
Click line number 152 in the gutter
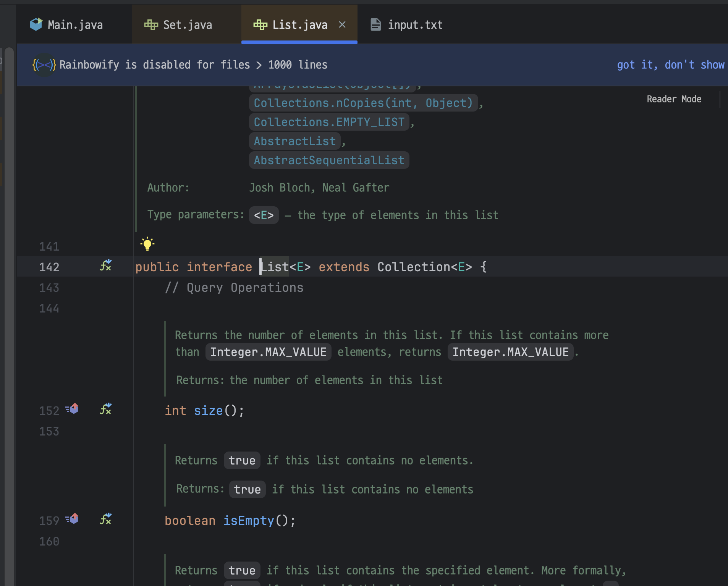[x=49, y=410]
